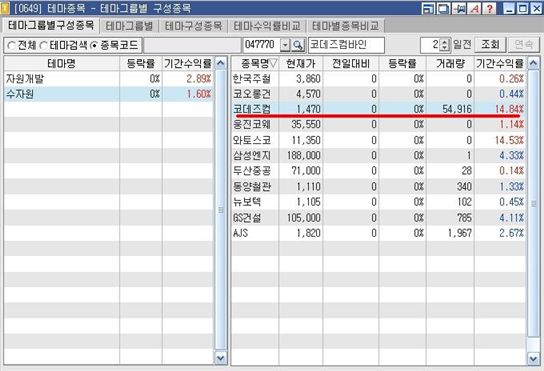Click the copy window icon in title bar
544x371 pixels.
coord(443,8)
